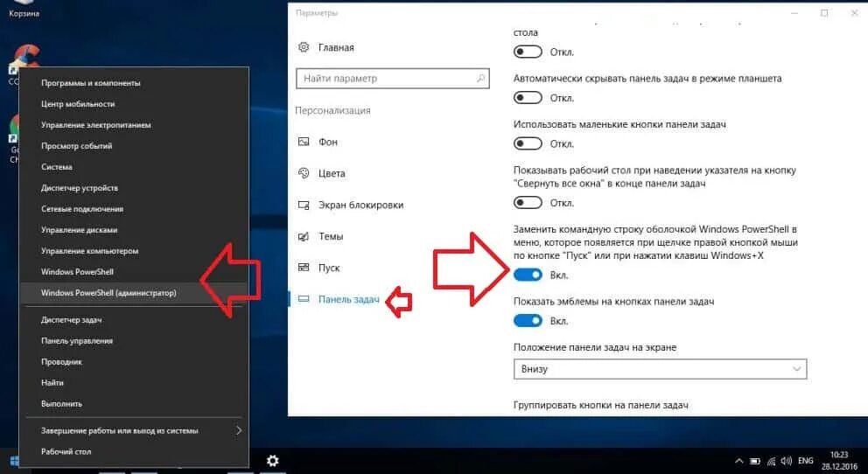Open the taskbar clock and date

(x=839, y=461)
